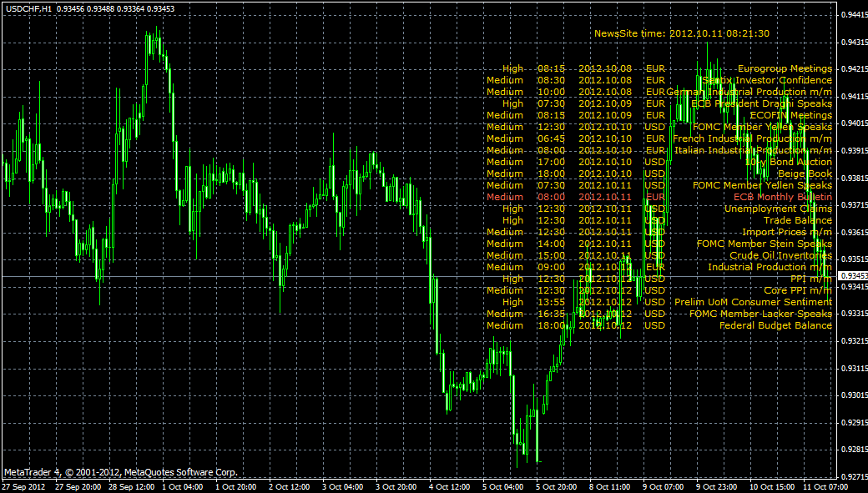Click the 9 Oct 07:00 time axis label
Image resolution: width=868 pixels, height=493 pixels.
(x=664, y=487)
